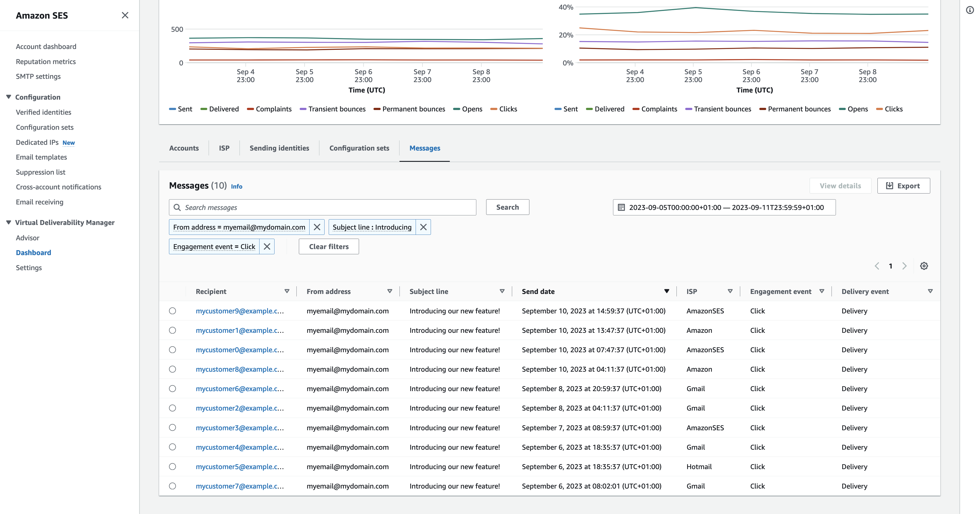Remove the Subject line : Introducing filter
The image size is (980, 514).
point(423,227)
